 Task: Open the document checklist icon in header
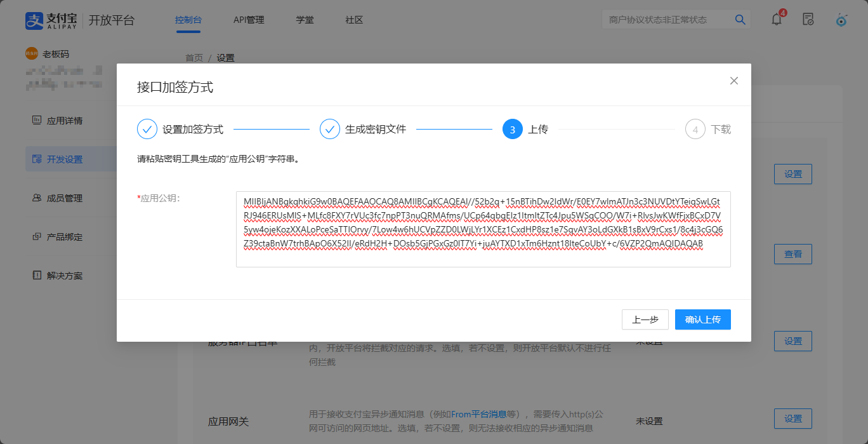pos(808,19)
